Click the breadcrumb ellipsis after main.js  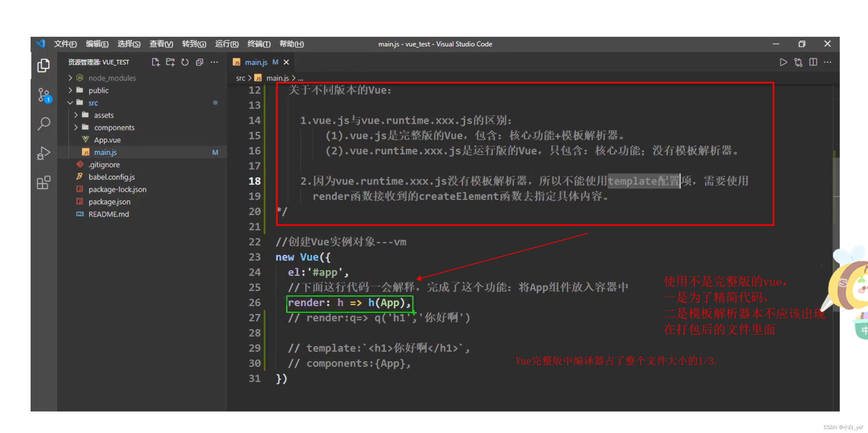tap(301, 78)
